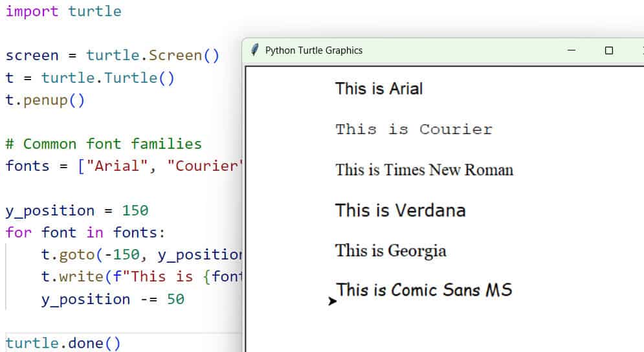The image size is (644, 352).
Task: Minimize the Python Turtle Graphics window
Action: tap(571, 50)
